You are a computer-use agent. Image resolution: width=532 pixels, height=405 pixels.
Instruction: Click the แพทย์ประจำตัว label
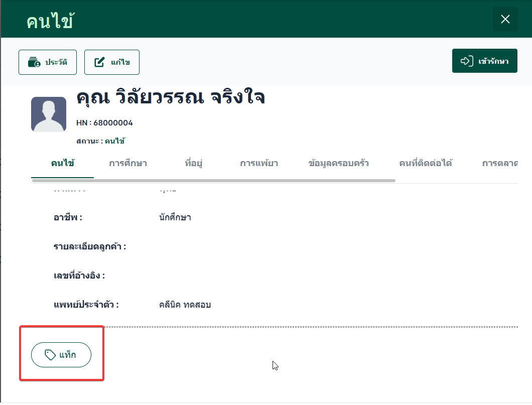[x=86, y=305]
